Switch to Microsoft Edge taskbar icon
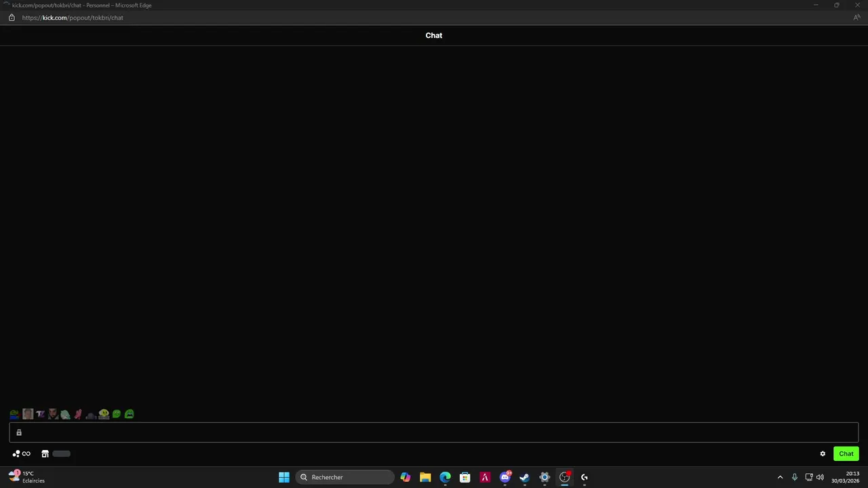This screenshot has height=488, width=868. click(445, 477)
